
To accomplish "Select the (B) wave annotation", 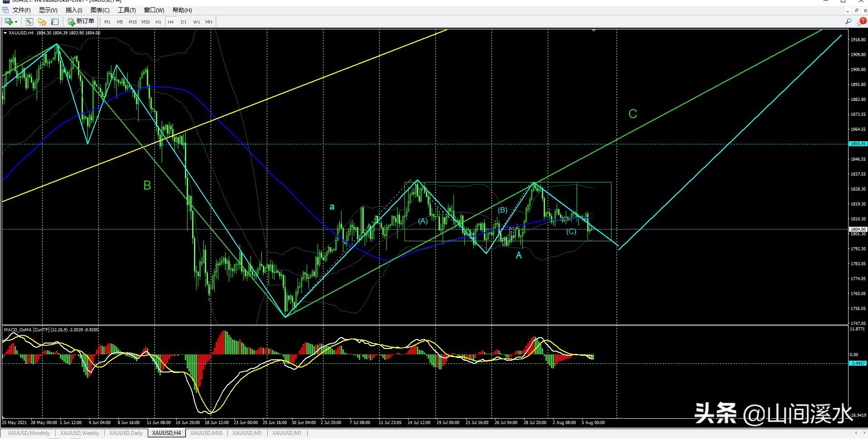I will click(x=503, y=210).
